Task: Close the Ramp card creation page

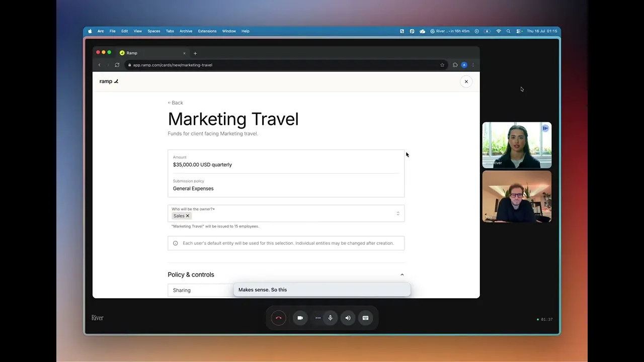Action: click(466, 81)
